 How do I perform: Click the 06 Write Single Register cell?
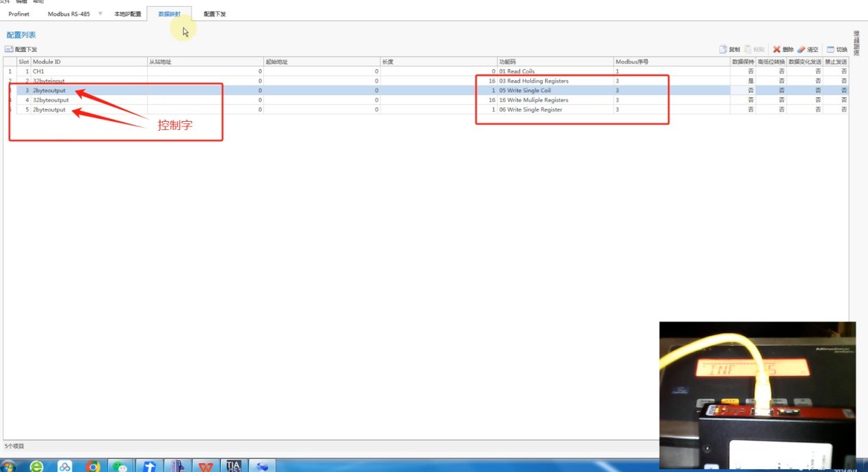click(555, 109)
